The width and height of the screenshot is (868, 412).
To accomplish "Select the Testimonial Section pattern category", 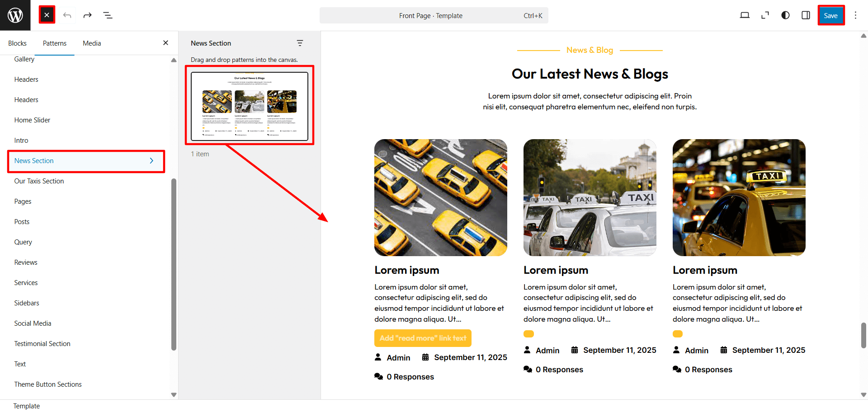I will [x=42, y=344].
